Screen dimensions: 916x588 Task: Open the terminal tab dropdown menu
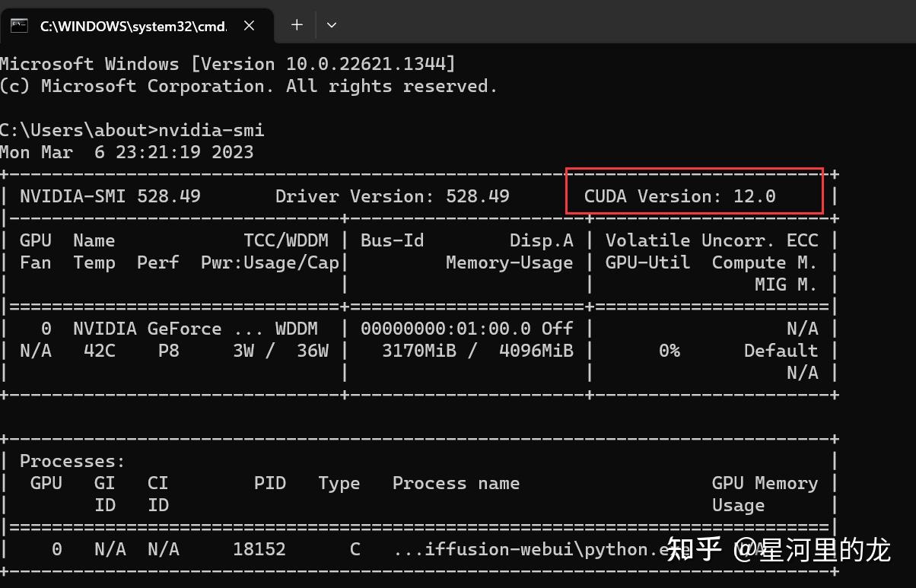point(331,24)
